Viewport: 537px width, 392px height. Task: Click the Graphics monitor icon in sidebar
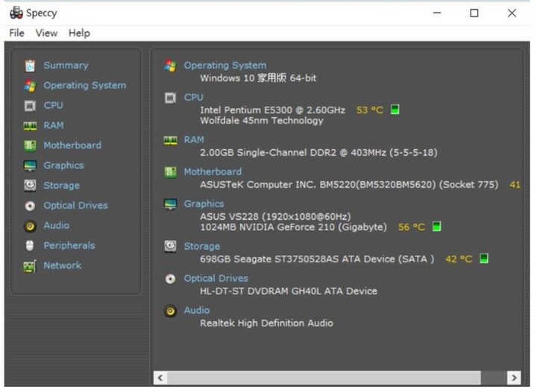(30, 166)
